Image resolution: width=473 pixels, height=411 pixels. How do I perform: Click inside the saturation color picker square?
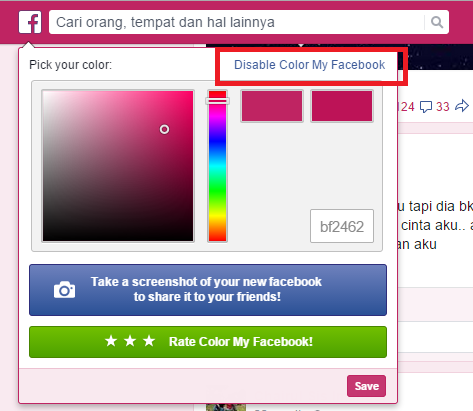118,166
